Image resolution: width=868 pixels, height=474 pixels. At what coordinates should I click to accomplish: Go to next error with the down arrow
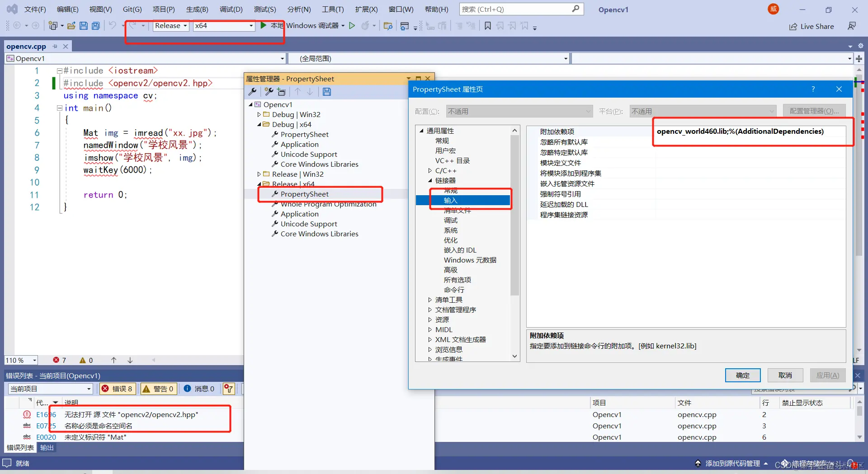tap(130, 360)
